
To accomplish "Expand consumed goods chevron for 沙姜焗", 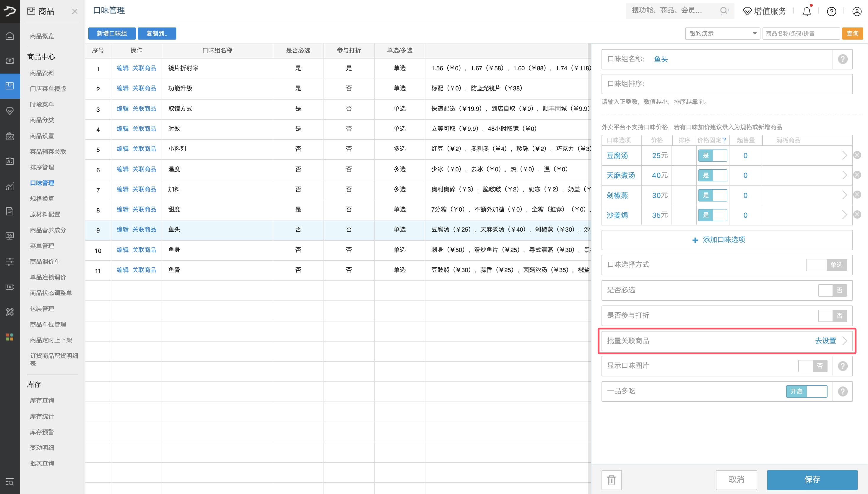I will point(844,215).
